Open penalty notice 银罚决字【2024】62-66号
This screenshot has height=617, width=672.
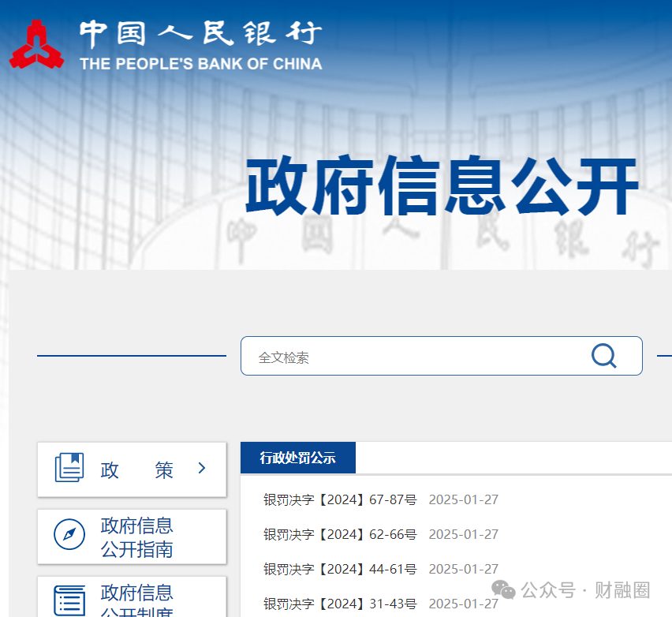340,534
